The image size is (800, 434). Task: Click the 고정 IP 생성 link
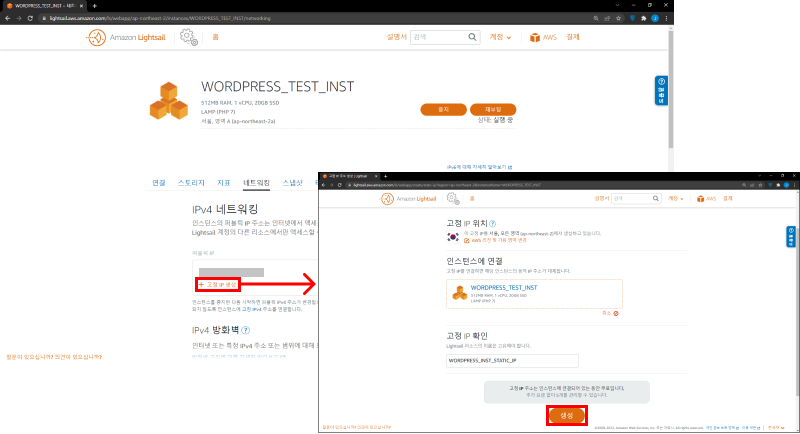pos(219,285)
